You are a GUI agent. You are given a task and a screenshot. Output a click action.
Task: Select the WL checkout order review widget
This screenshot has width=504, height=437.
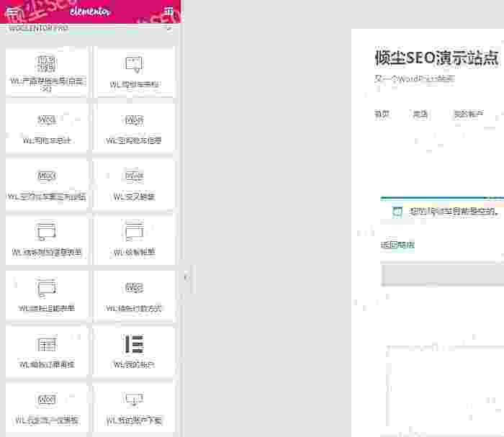point(47,351)
